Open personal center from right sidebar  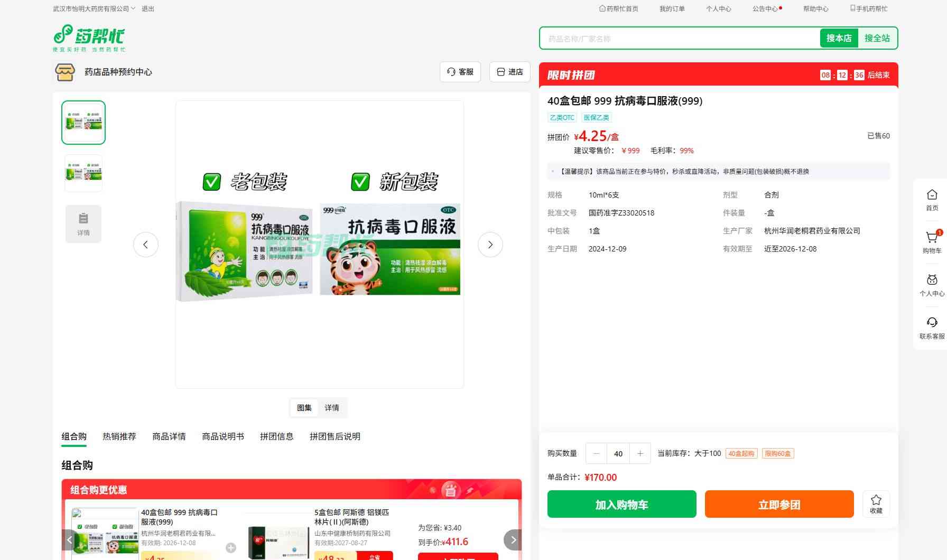point(932,285)
